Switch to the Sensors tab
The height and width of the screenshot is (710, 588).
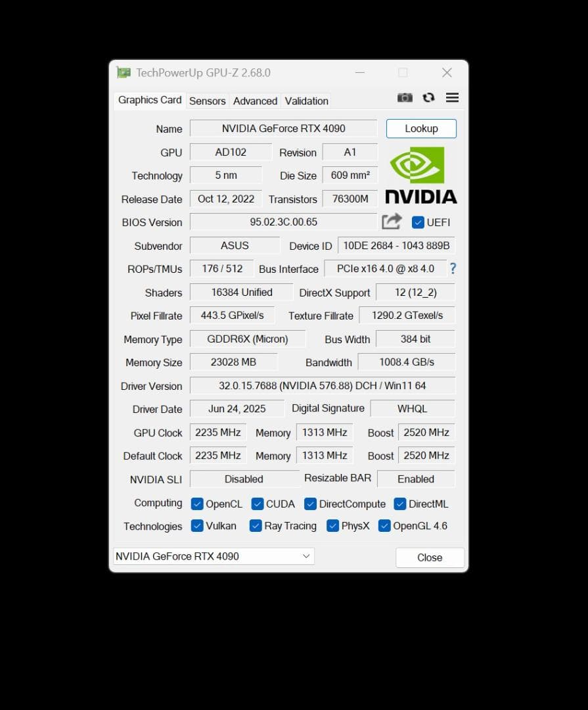(x=207, y=101)
